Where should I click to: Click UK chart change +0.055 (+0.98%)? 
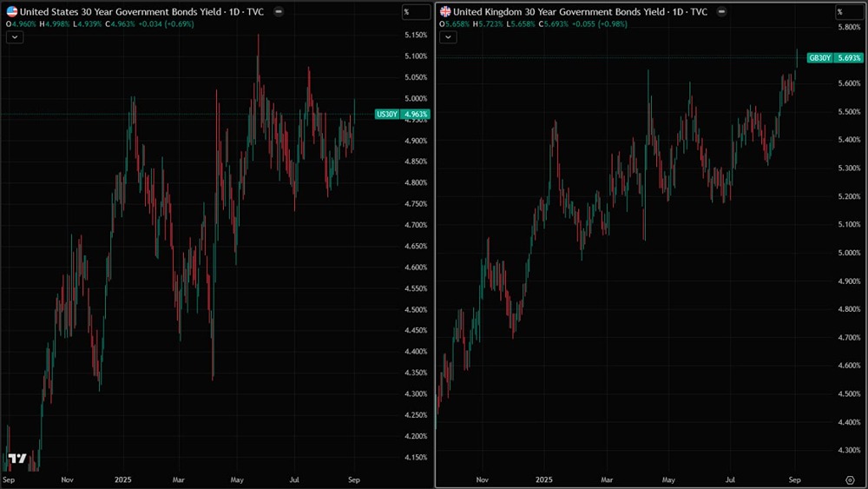click(600, 24)
